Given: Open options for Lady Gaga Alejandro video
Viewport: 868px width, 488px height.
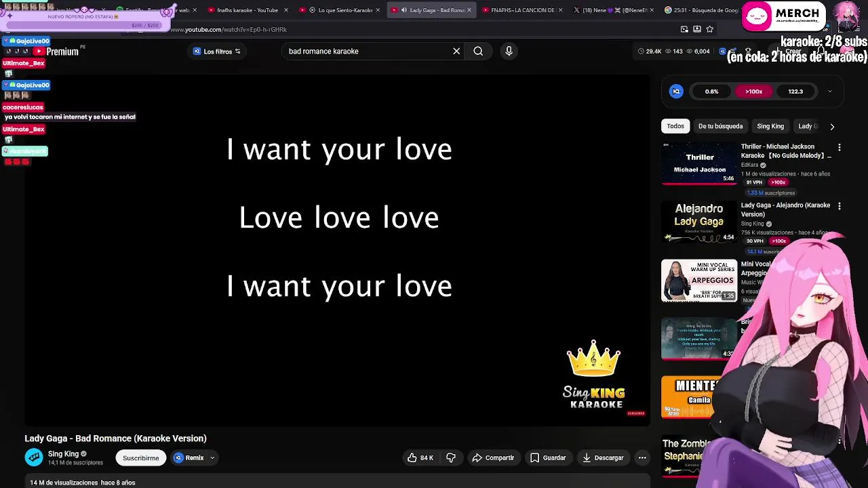Looking at the screenshot, I should pos(840,206).
